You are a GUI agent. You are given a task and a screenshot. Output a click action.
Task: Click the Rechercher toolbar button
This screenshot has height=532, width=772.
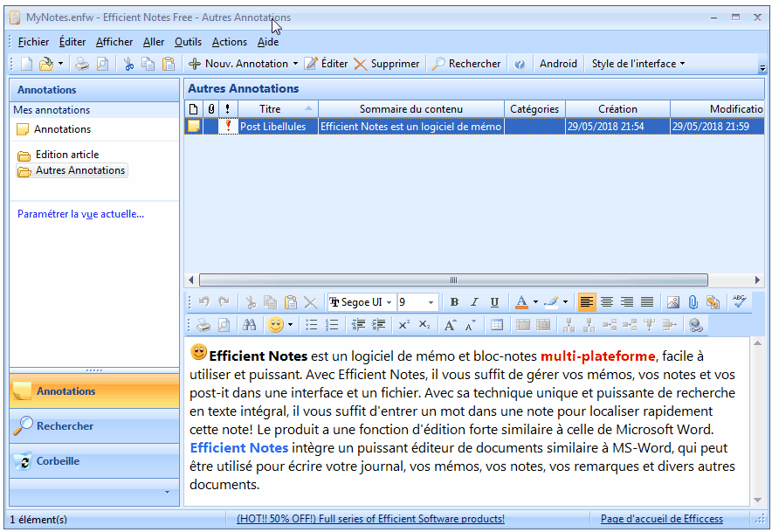pyautogui.click(x=466, y=64)
